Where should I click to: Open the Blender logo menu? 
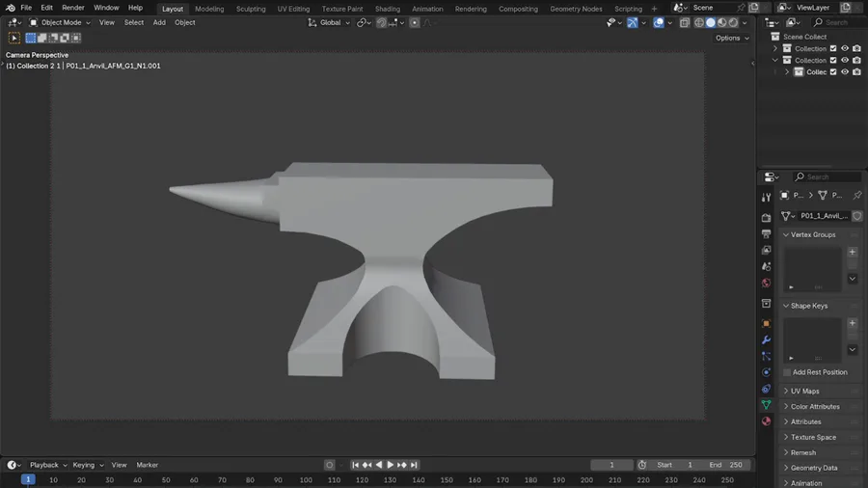coord(10,8)
